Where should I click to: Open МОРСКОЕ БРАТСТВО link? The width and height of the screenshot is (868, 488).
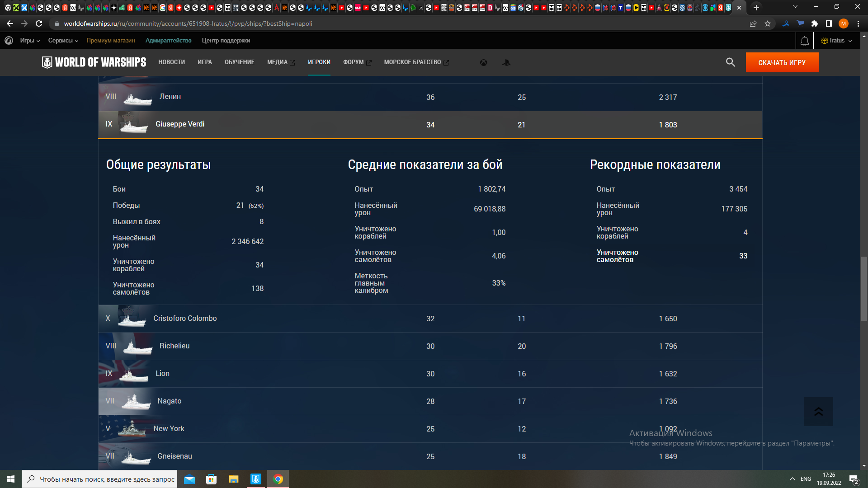tap(416, 62)
